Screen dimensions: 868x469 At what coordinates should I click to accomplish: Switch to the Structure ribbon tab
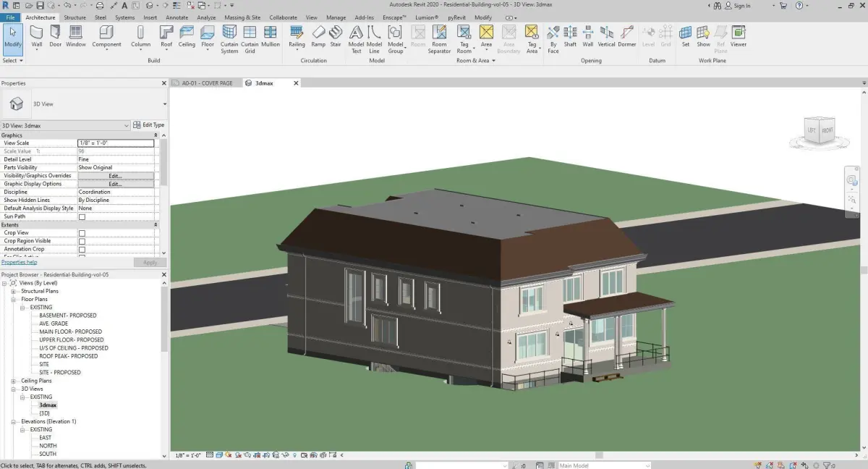(x=75, y=17)
